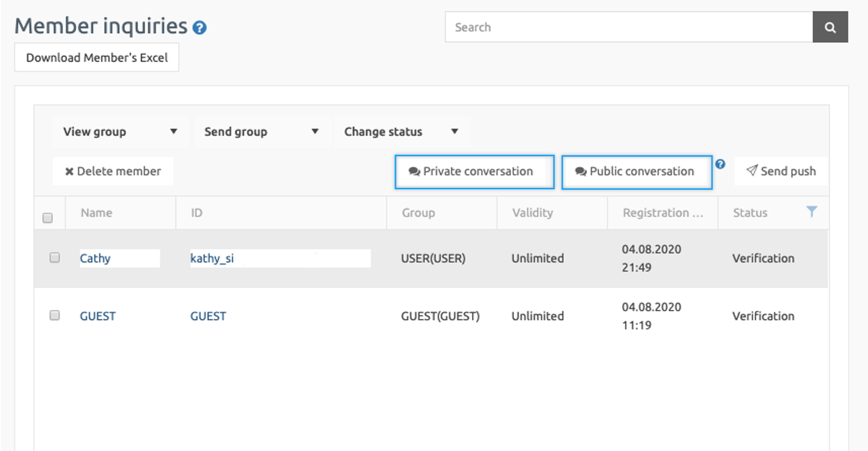Select the checkbox for Cathy's row
Screen dimensions: 868x451
tap(54, 257)
